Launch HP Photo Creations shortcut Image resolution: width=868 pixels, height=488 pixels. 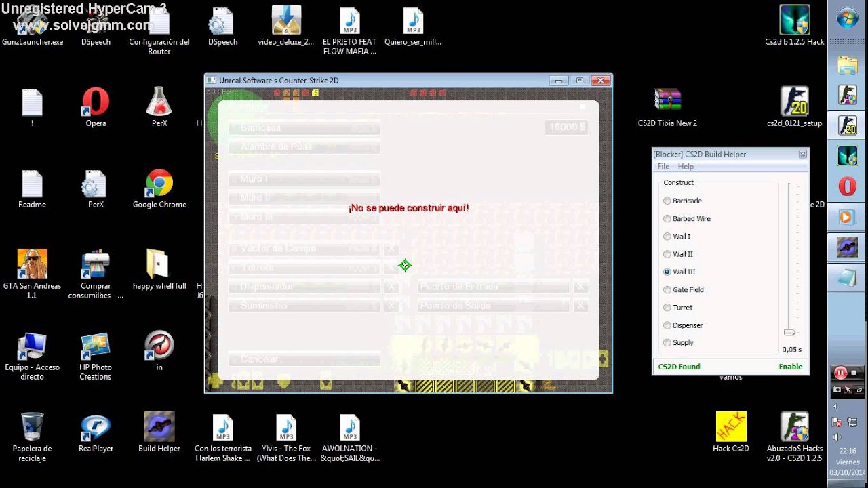(x=95, y=356)
